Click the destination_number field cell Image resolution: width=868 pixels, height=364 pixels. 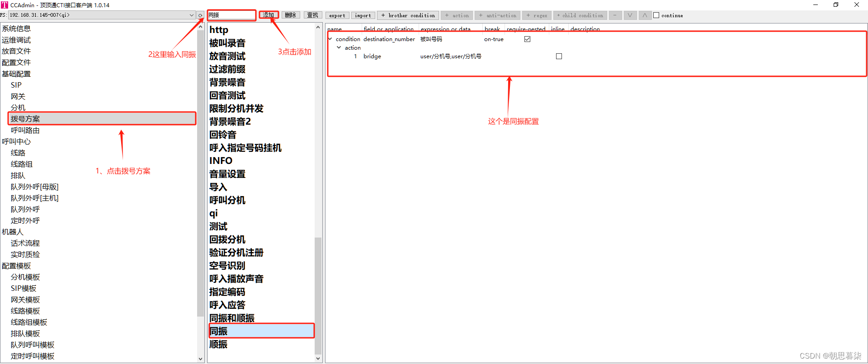[x=389, y=39]
